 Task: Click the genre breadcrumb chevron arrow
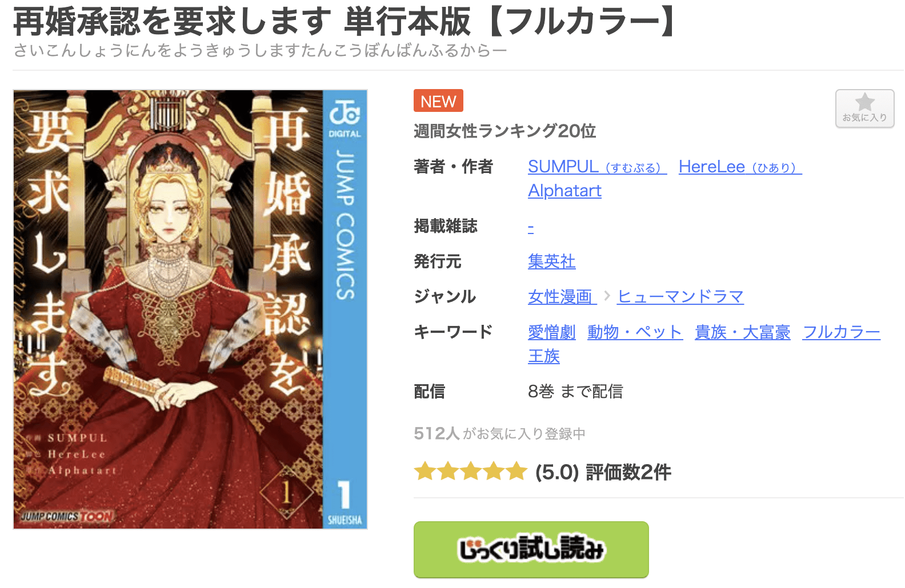point(607,296)
